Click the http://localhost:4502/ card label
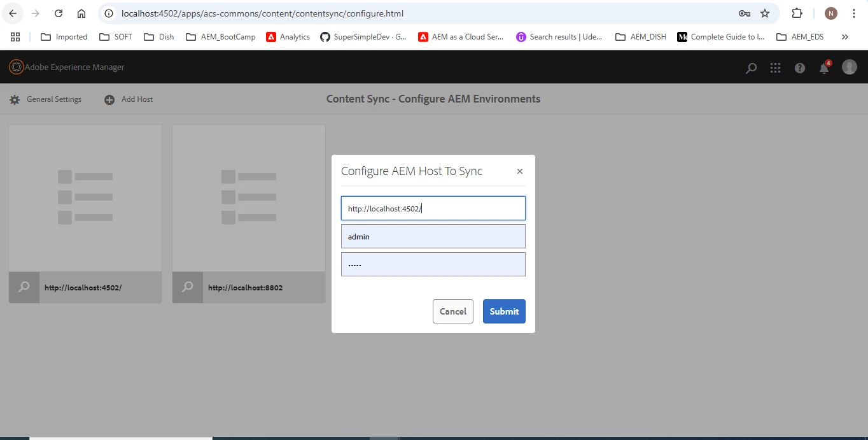Viewport: 868px width, 440px height. click(x=83, y=288)
